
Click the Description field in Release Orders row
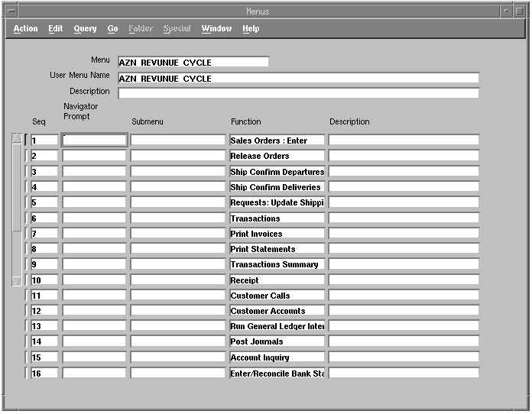404,156
